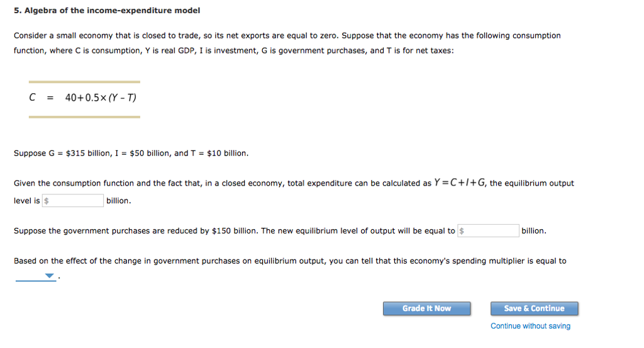Click the sentence starting Based on the effect

[290, 261]
